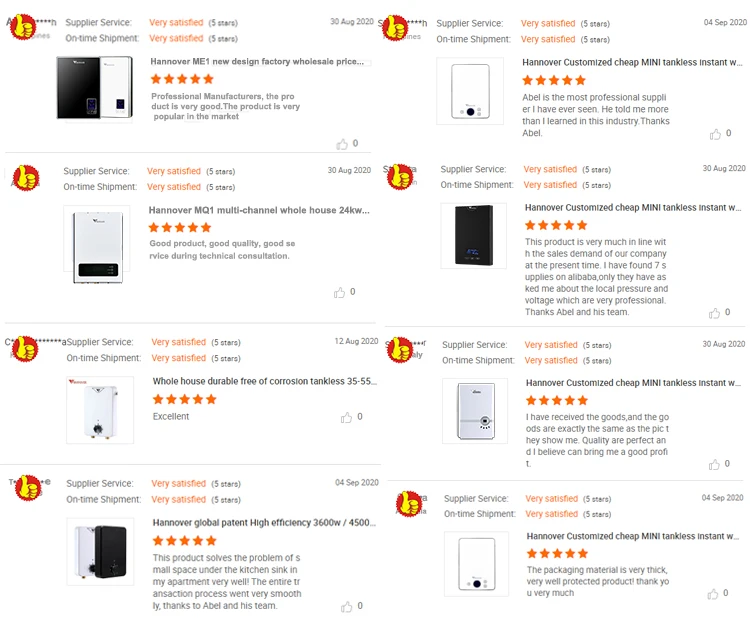Click the black-and-white ME1 heater thumbnail
Image resolution: width=750 pixels, height=627 pixels.
click(94, 88)
